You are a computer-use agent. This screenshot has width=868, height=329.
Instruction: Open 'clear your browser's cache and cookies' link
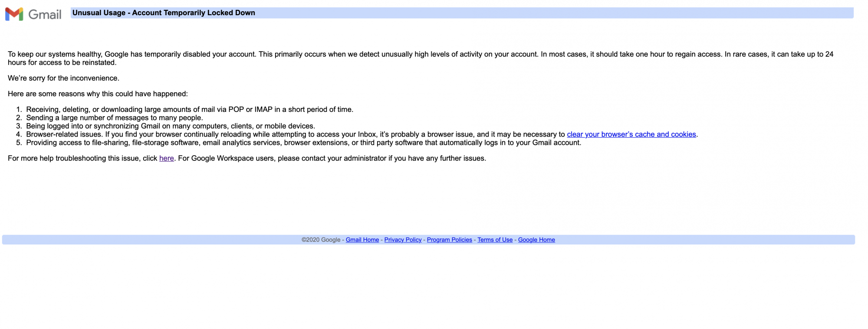coord(631,134)
